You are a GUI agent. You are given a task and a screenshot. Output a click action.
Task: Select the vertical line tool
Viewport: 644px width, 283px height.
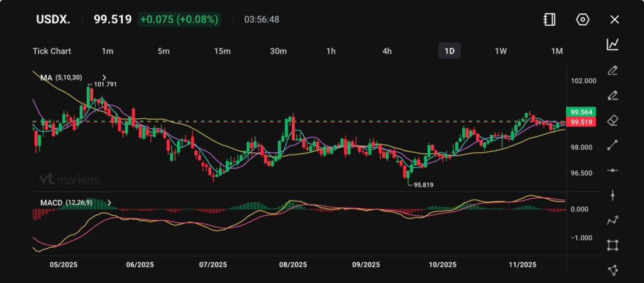612,196
